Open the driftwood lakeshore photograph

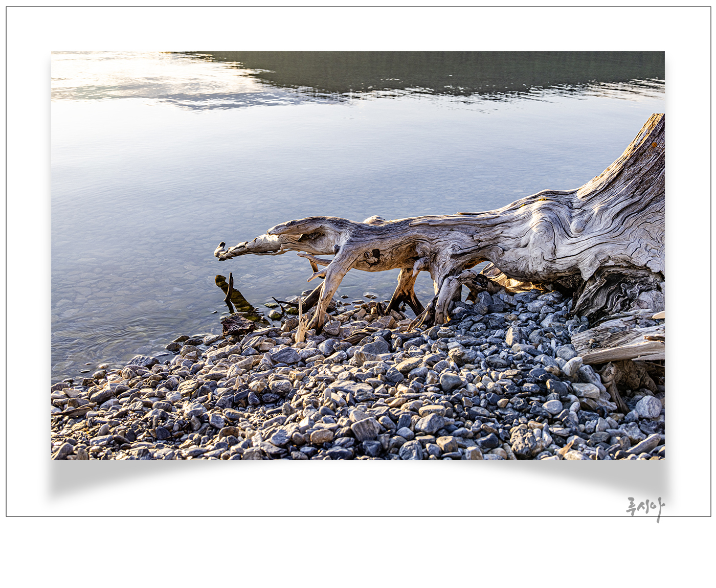pos(358,256)
